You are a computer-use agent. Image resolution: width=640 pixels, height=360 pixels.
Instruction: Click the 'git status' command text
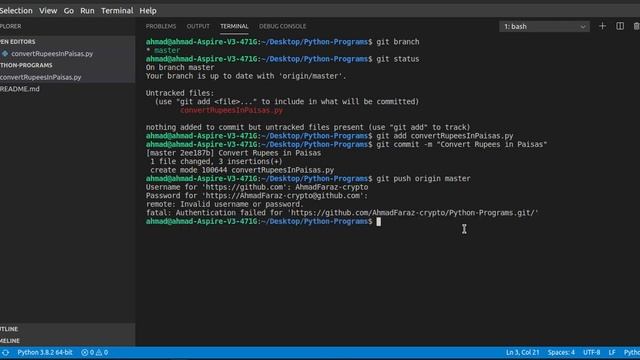[398, 59]
